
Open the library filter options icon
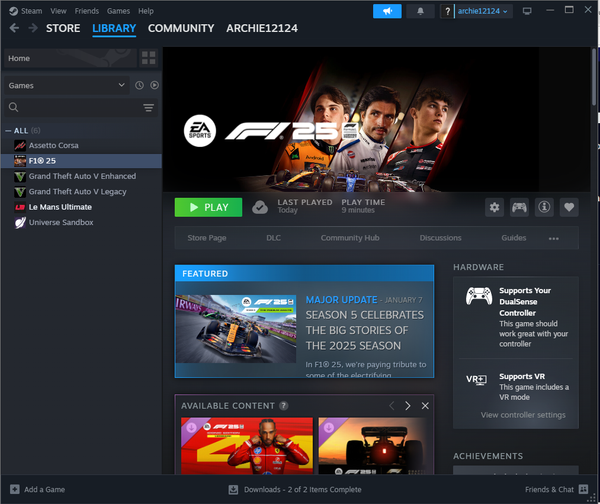(149, 107)
